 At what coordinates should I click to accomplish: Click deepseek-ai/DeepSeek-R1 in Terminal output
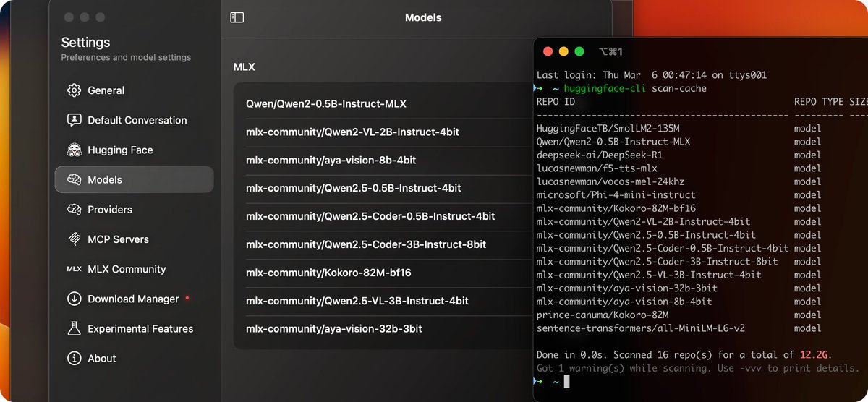click(600, 155)
